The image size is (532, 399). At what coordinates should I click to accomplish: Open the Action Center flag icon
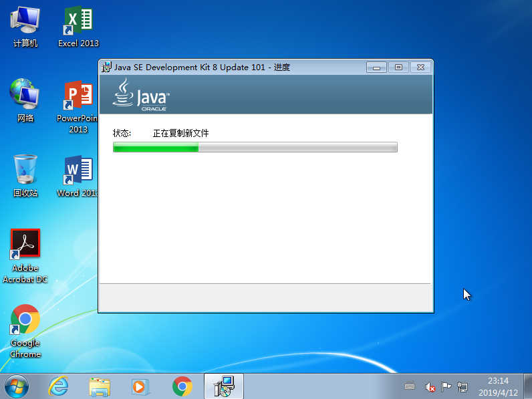tap(446, 386)
